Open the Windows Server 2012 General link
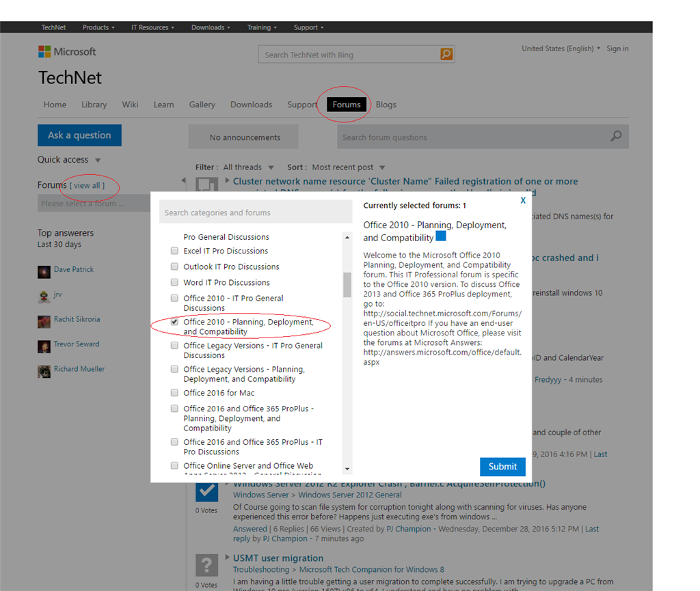700x591 pixels. (350, 495)
